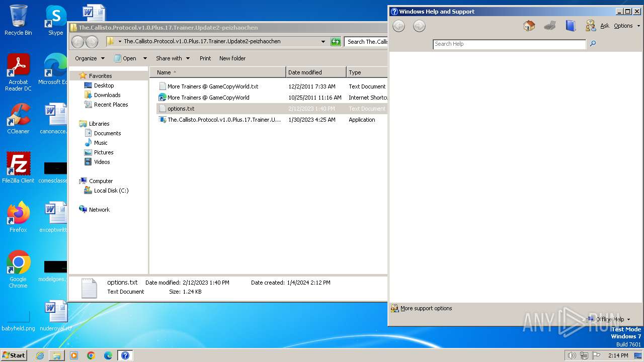Select Local Disk (C:) in navigation pane
This screenshot has width=644, height=362.
tap(111, 191)
